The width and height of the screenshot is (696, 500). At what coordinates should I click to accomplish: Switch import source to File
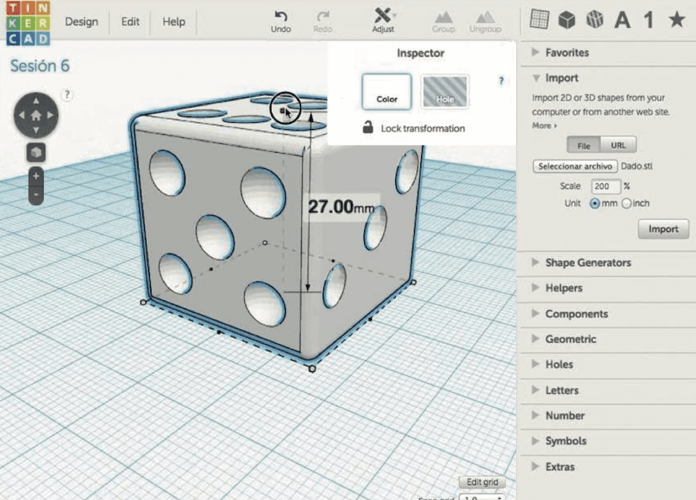pos(584,145)
